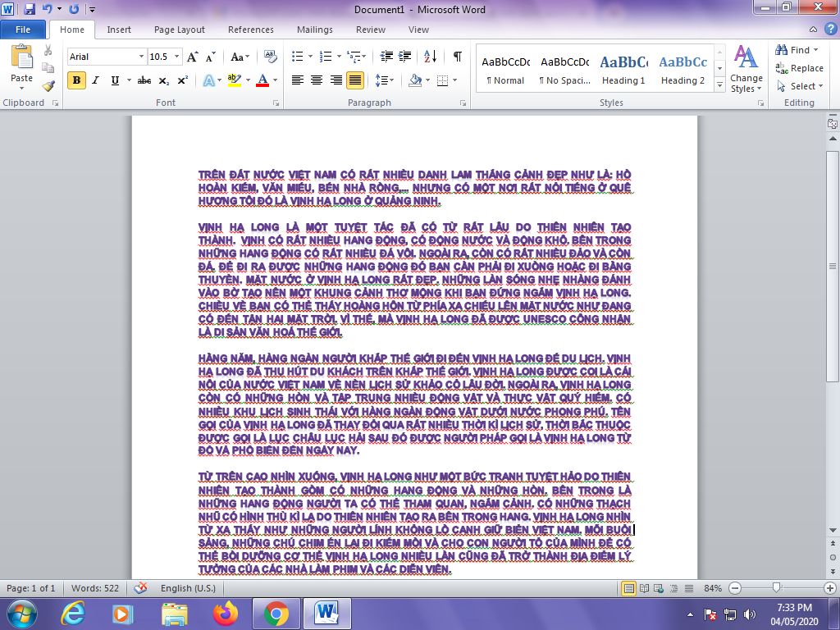Align text left
Viewport: 840px width, 630px height.
pos(297,80)
